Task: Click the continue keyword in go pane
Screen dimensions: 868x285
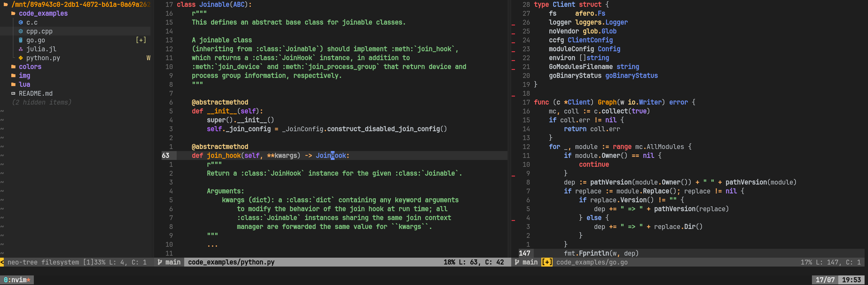Action: point(594,164)
